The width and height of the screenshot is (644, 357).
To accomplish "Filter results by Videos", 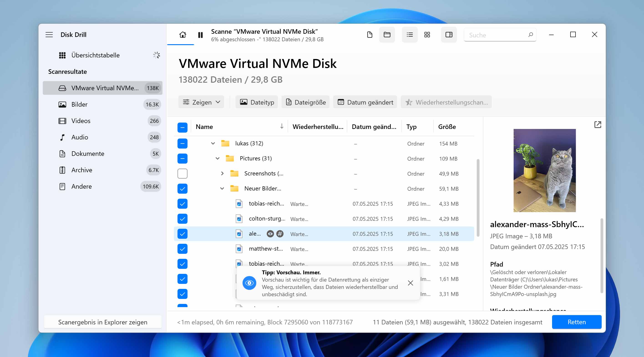I will point(102,121).
